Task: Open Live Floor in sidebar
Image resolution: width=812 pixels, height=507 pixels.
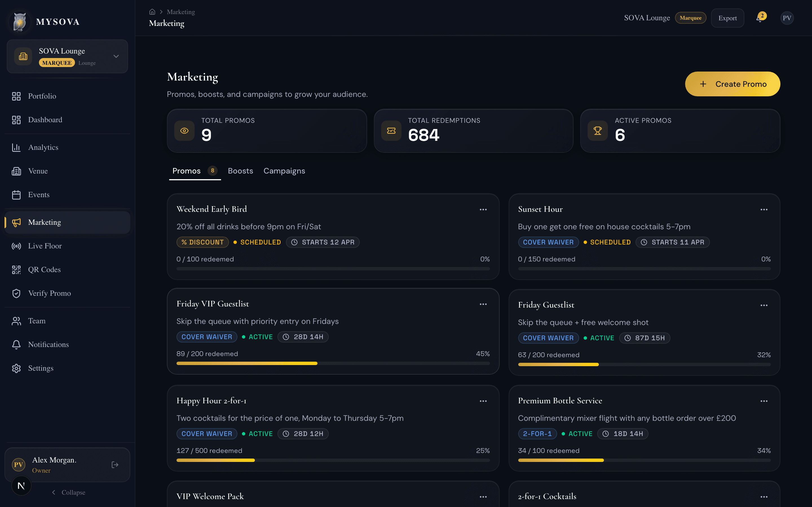Action: (45, 246)
